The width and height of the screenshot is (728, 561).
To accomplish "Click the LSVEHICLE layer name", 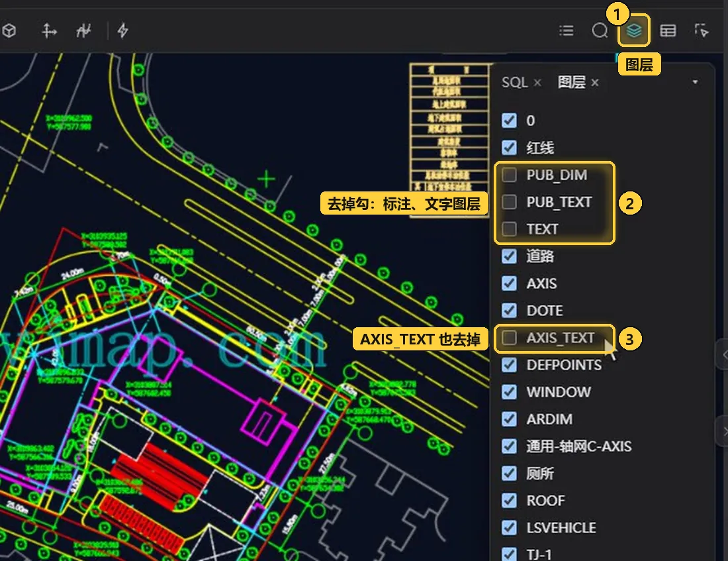I will 561,527.
